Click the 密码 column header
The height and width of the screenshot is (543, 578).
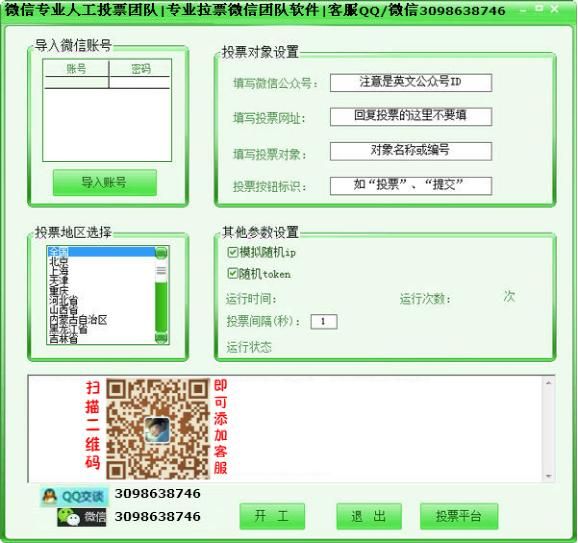[x=140, y=69]
